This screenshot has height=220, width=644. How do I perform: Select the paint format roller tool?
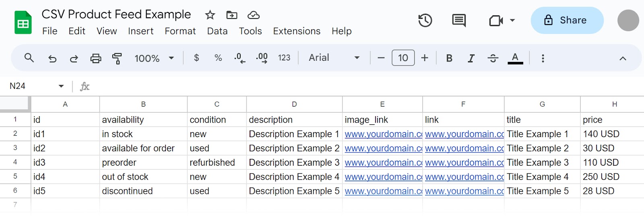pos(117,58)
